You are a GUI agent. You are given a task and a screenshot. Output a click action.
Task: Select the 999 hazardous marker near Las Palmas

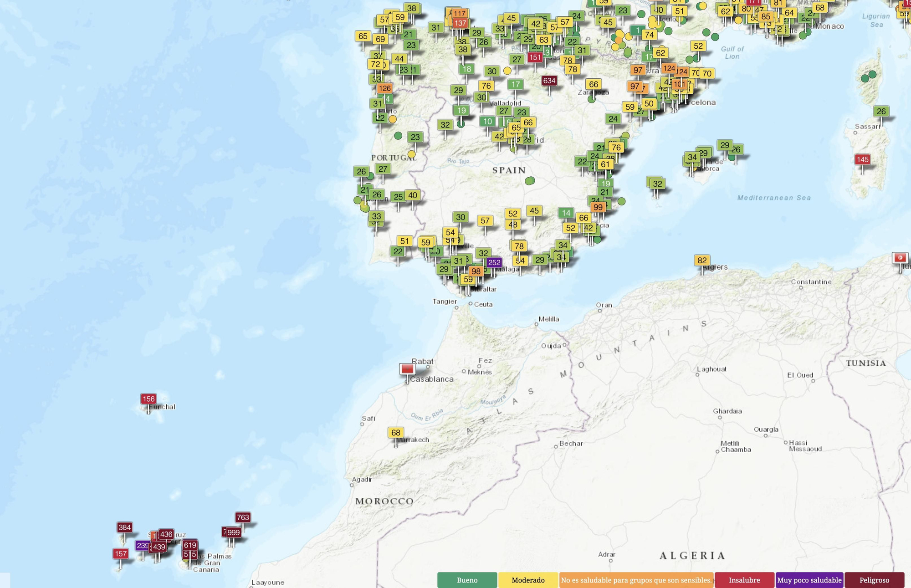234,532
